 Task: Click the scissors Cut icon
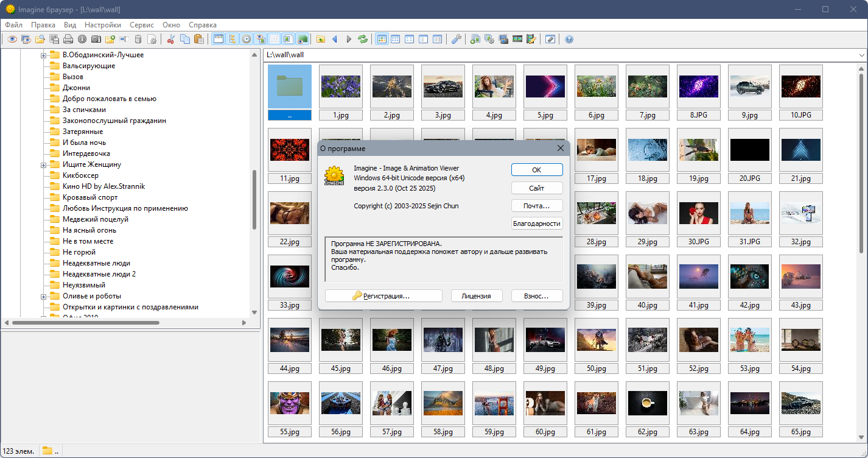pos(171,39)
